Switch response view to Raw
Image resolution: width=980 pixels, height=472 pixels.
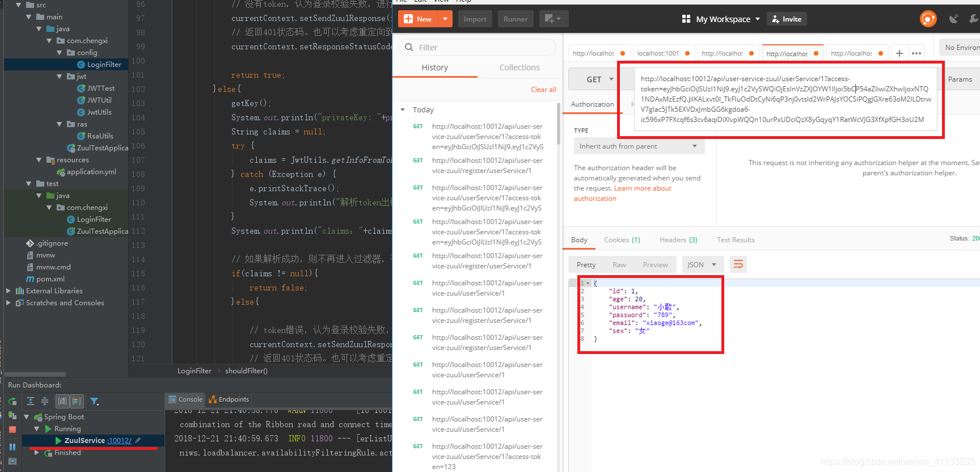619,265
